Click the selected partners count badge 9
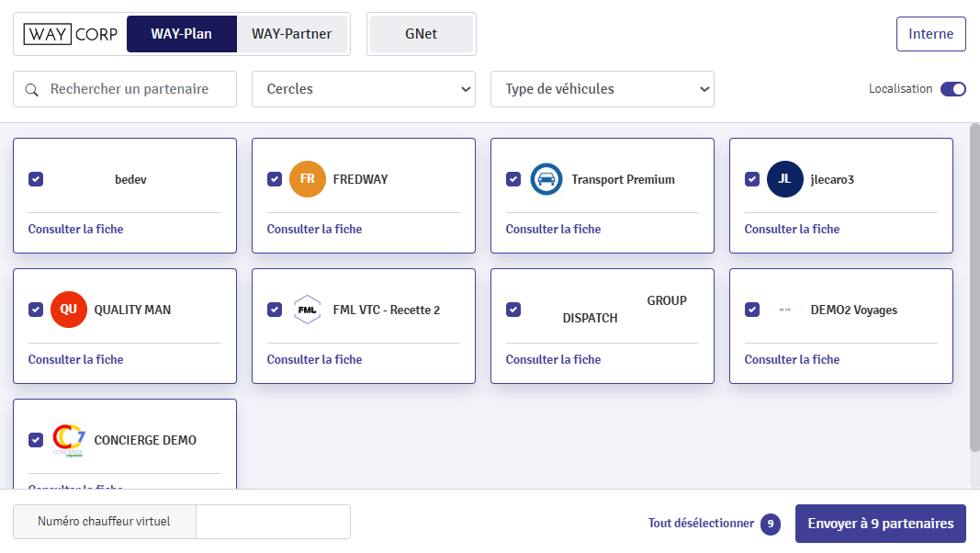Screen dimensions: 980x553 771,524
